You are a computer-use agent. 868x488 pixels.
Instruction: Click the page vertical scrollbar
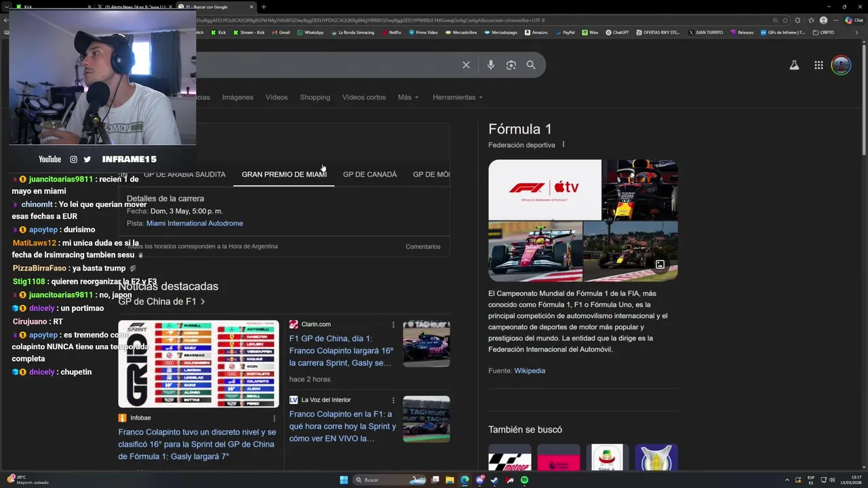tap(864, 100)
